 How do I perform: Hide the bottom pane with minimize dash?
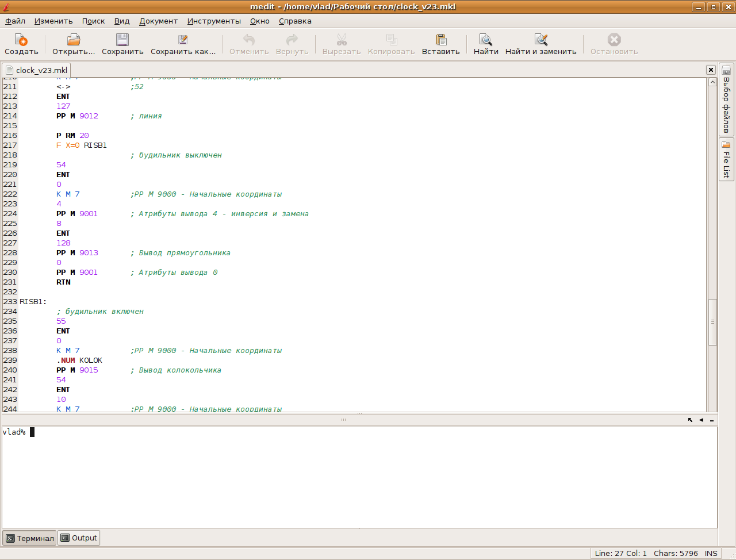[x=712, y=420]
